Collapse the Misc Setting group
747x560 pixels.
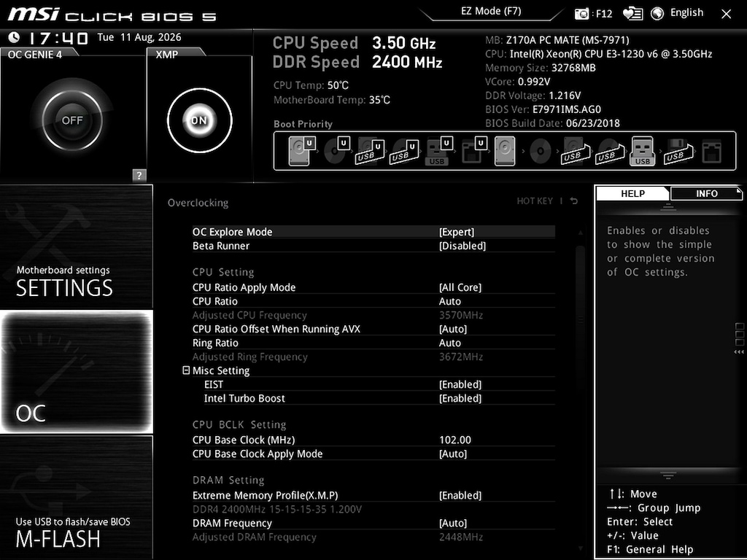click(x=186, y=370)
